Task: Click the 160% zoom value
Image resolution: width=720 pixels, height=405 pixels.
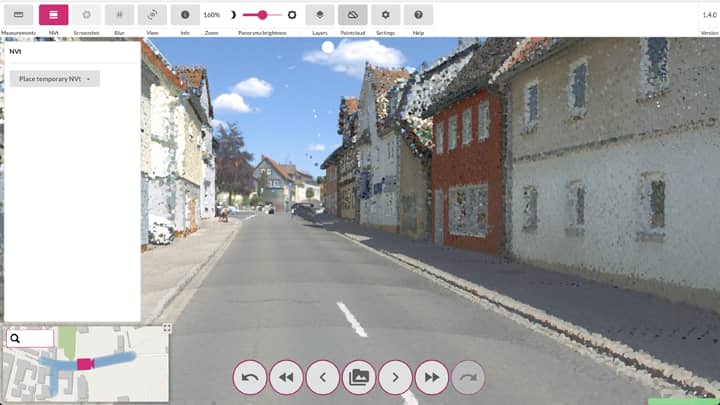Action: (212, 15)
